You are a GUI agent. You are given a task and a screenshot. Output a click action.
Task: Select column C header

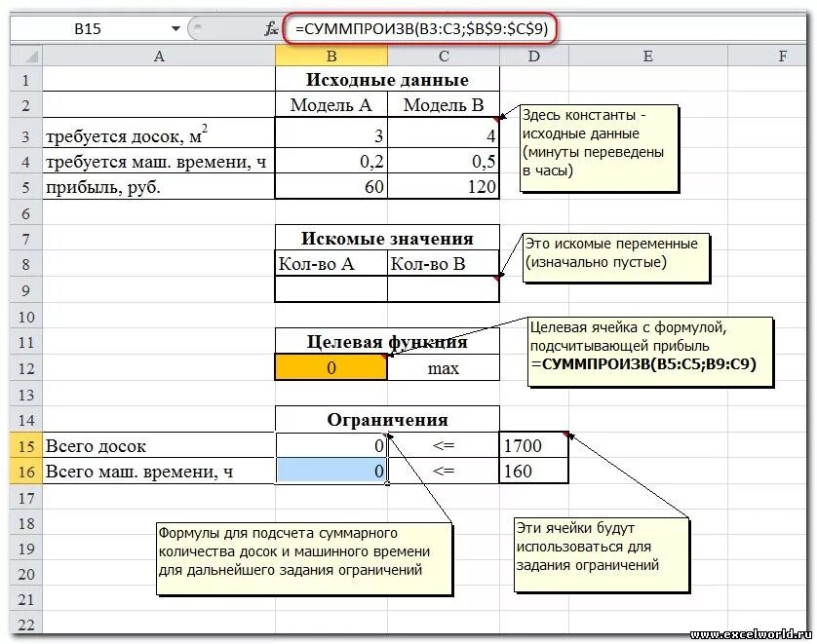coord(444,56)
